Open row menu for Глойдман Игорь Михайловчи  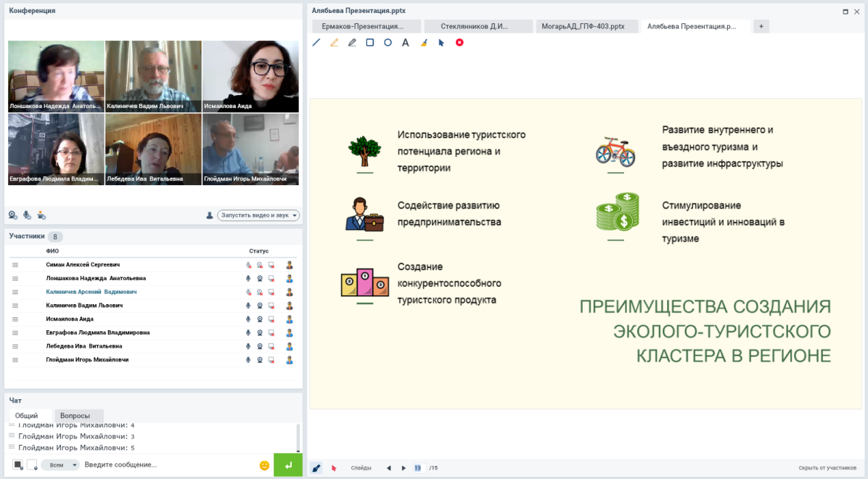tap(15, 361)
